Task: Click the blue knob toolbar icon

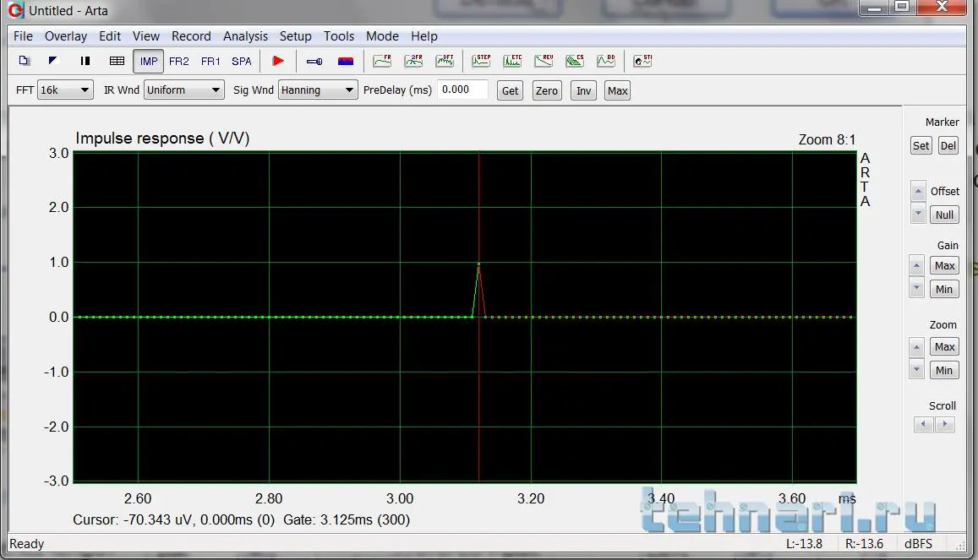Action: coord(314,61)
